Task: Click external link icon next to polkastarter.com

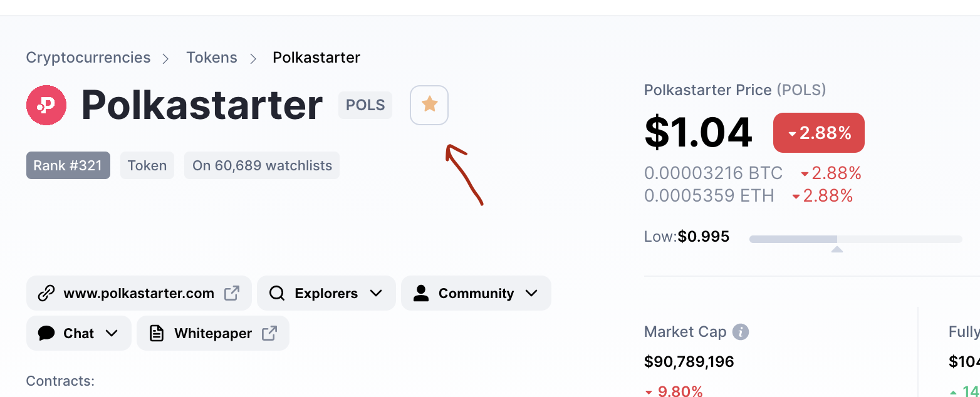Action: point(232,293)
